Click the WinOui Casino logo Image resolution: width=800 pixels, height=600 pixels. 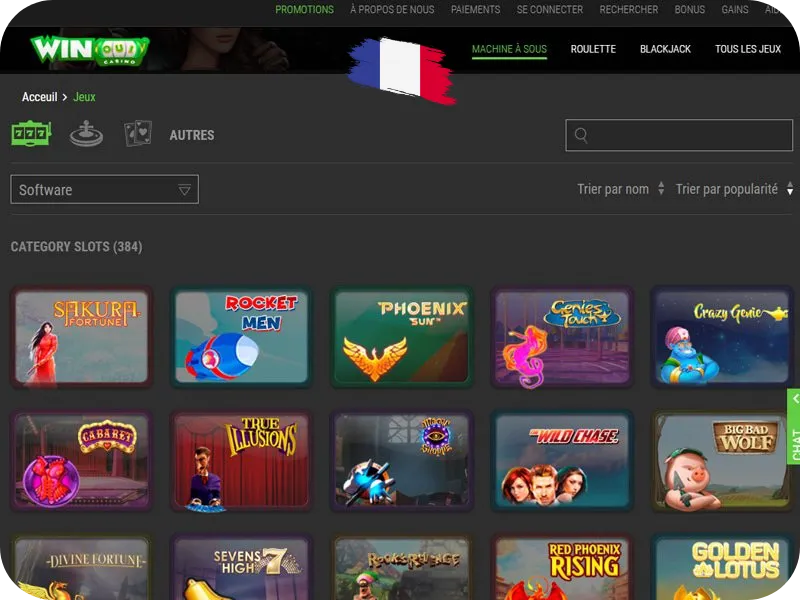click(90, 50)
